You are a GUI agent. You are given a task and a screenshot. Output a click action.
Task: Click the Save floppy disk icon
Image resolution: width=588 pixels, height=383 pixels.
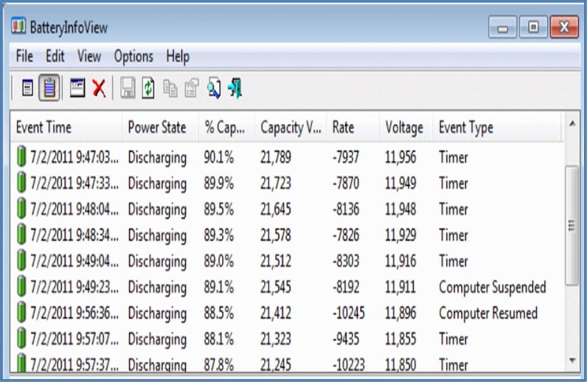coord(128,88)
